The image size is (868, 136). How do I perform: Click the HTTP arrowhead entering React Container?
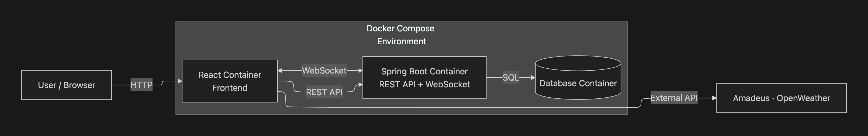point(180,81)
